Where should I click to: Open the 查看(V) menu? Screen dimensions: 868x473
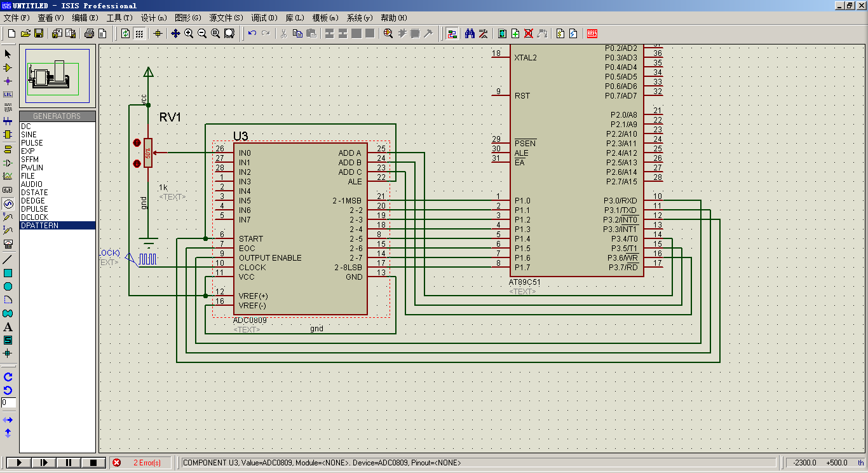click(51, 18)
